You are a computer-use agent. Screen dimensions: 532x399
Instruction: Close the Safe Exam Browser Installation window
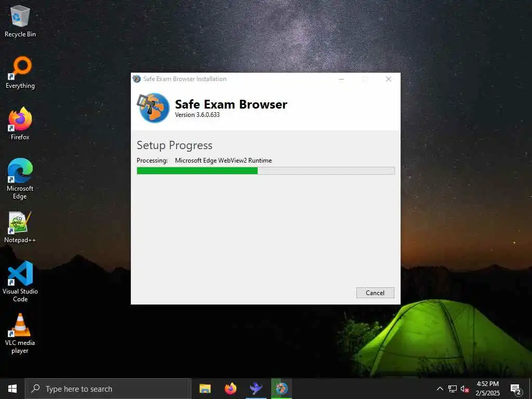[x=389, y=79]
